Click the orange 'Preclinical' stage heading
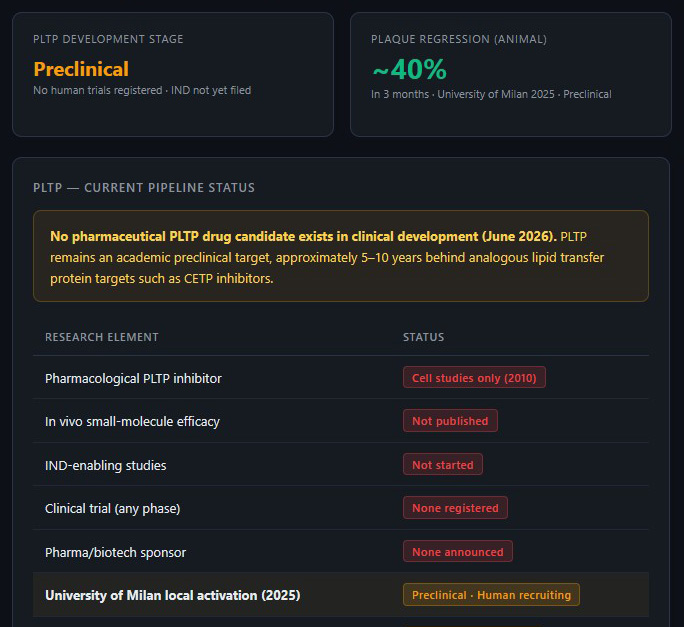Viewport: 684px width, 627px height. [x=81, y=69]
